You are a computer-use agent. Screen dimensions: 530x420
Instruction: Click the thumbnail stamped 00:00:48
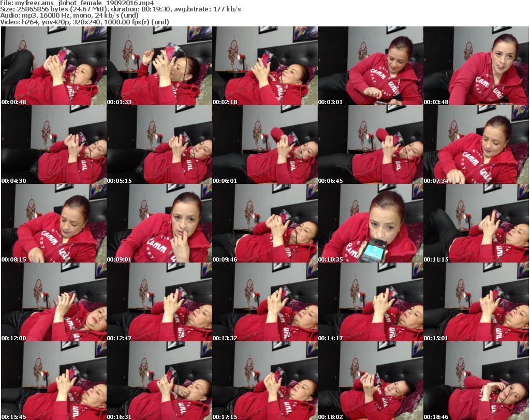(54, 66)
